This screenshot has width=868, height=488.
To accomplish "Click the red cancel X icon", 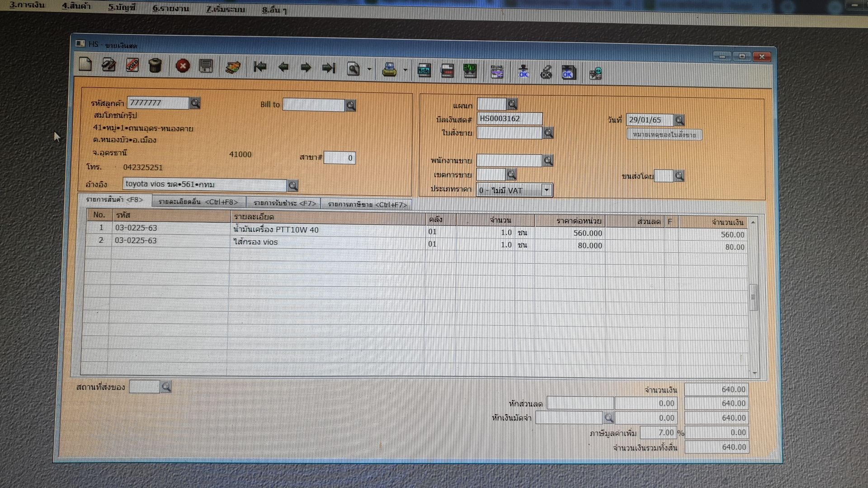I will click(183, 66).
